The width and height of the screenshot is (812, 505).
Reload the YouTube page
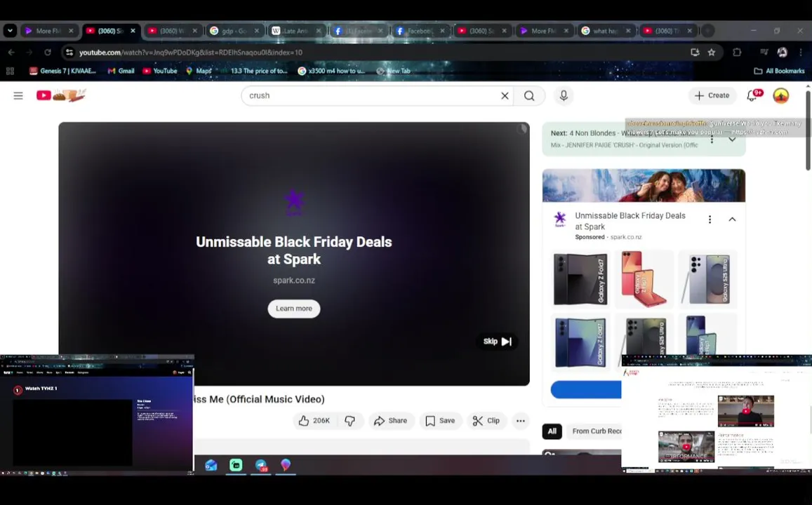click(48, 53)
